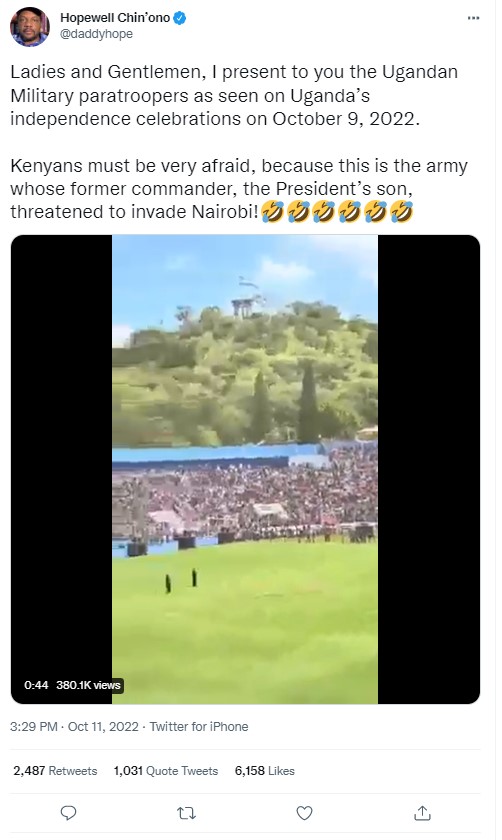This screenshot has width=502, height=840.
Task: Open the three-dot more options menu
Action: 473,18
